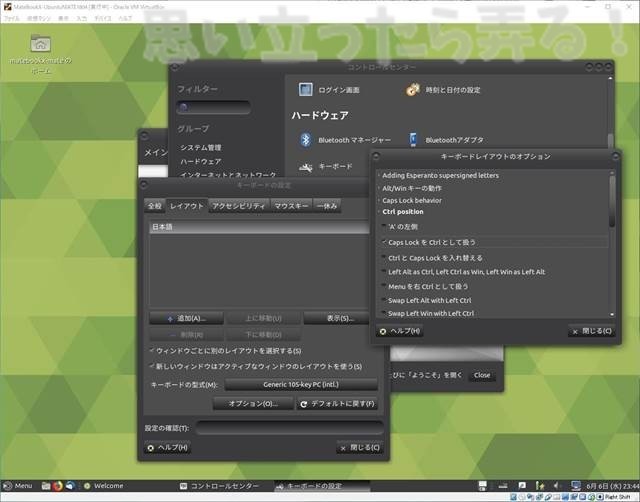Screen dimensions: 640x502
Task: Open Bluetooth Manager icon
Action: point(306,140)
